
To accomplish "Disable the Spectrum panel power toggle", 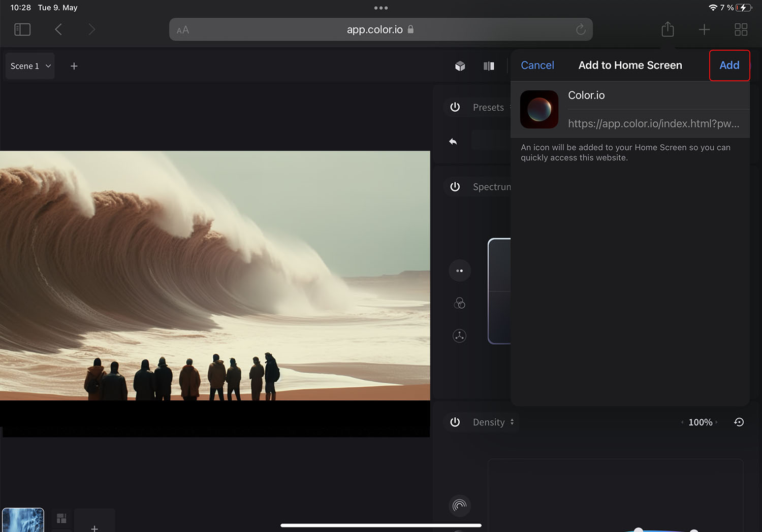I will coord(455,186).
